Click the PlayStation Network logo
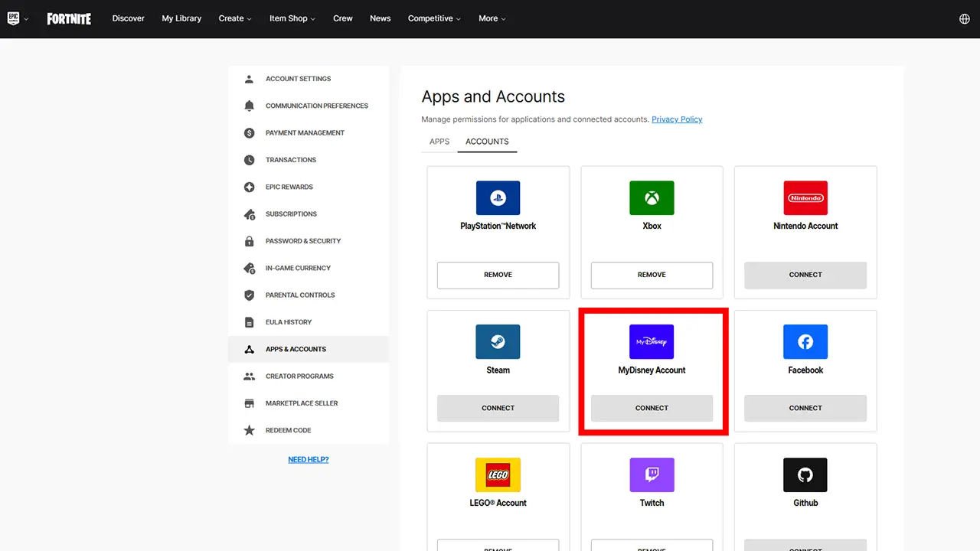980x551 pixels. tap(498, 197)
